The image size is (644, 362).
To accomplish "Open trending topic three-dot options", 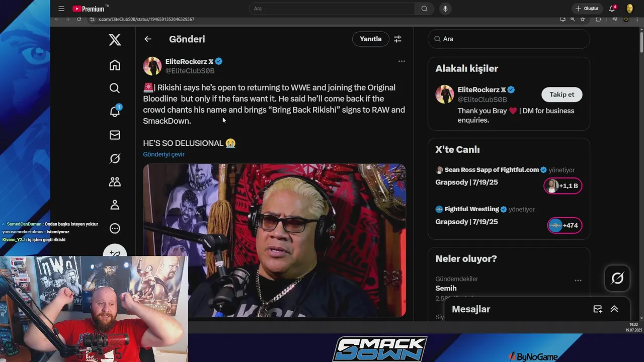I will tap(578, 281).
